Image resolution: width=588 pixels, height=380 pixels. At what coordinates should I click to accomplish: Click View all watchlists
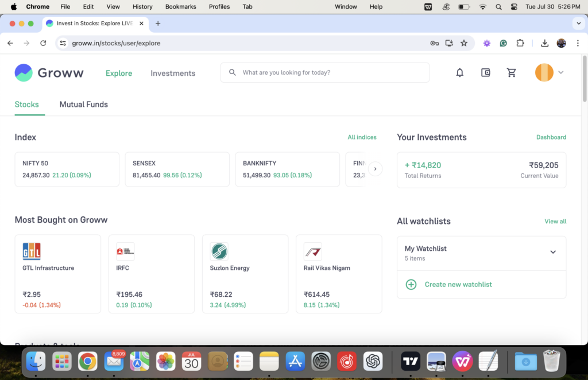pyautogui.click(x=555, y=221)
